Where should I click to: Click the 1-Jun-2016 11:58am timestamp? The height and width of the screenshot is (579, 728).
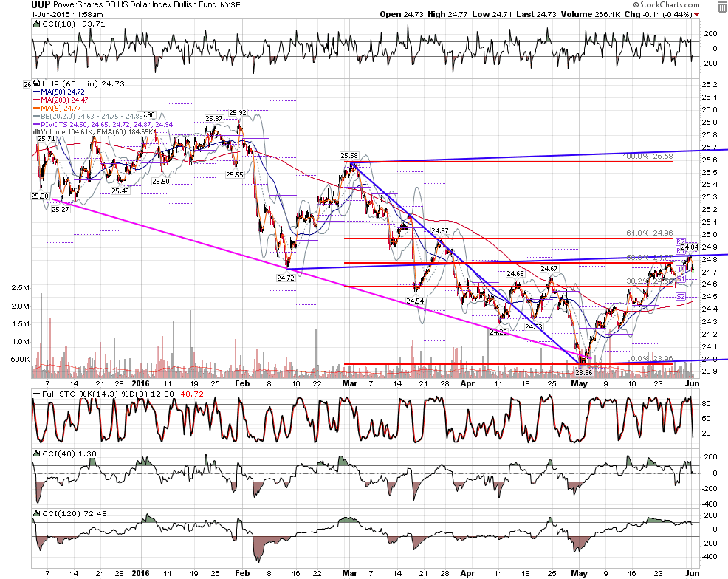click(67, 14)
